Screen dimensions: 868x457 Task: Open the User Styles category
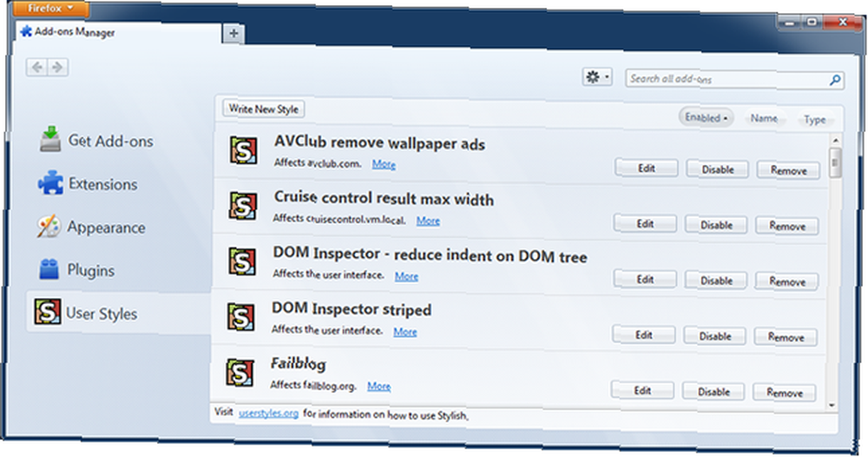[118, 313]
